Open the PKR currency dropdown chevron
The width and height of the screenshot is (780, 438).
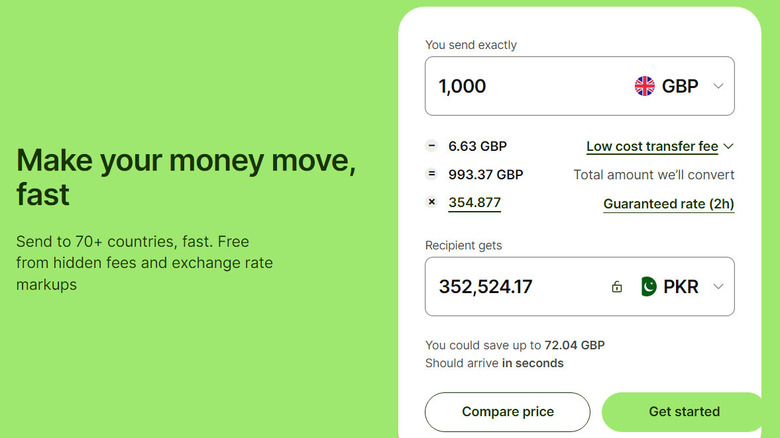pyautogui.click(x=718, y=287)
